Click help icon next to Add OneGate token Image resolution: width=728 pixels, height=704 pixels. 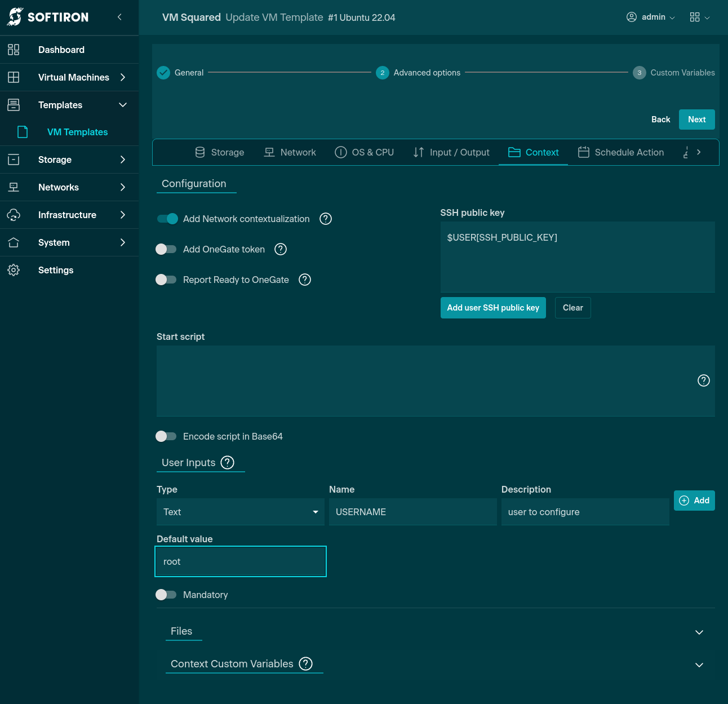pos(281,249)
